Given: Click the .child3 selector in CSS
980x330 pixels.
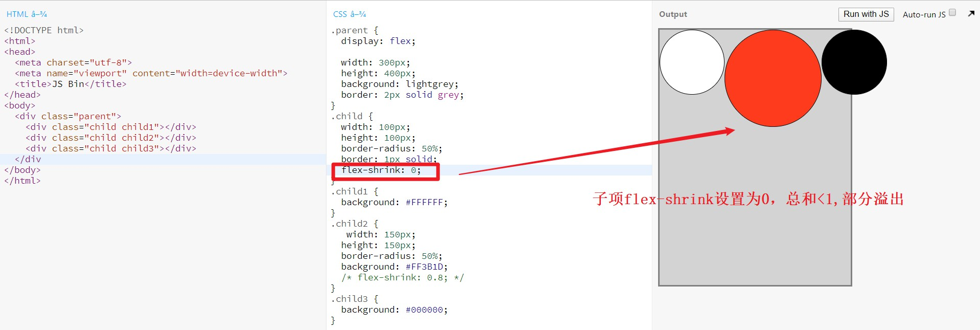Looking at the screenshot, I should tap(349, 299).
